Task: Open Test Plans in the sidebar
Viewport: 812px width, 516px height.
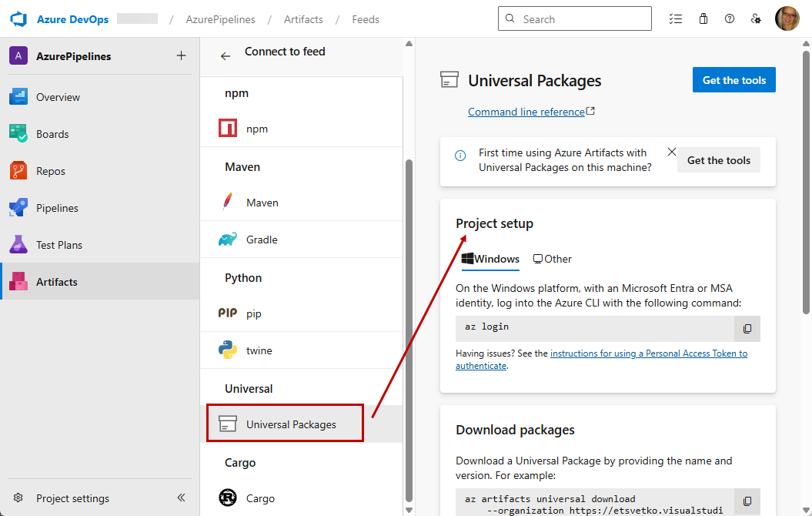Action: click(100, 245)
